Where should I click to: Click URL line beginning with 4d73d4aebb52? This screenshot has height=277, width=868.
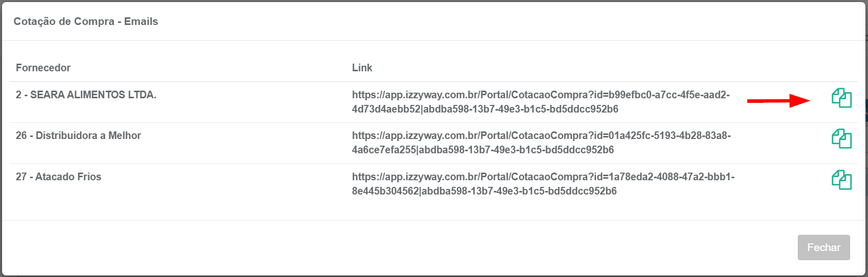tap(485, 109)
